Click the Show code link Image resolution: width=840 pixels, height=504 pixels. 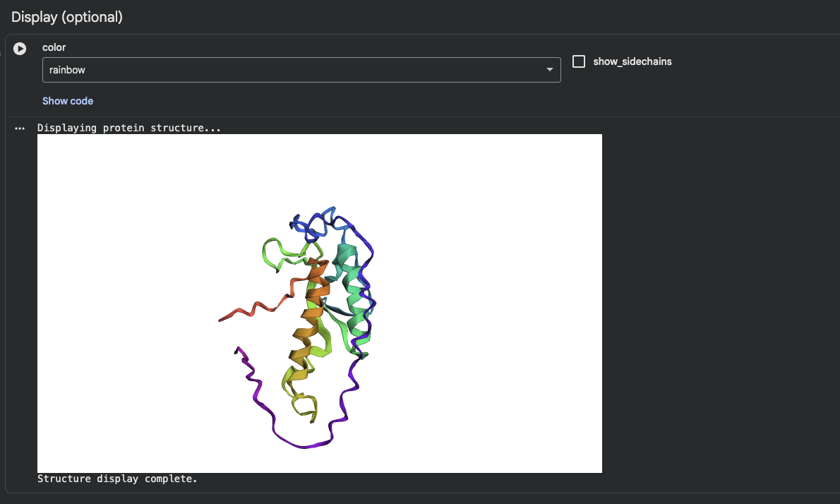[x=68, y=101]
